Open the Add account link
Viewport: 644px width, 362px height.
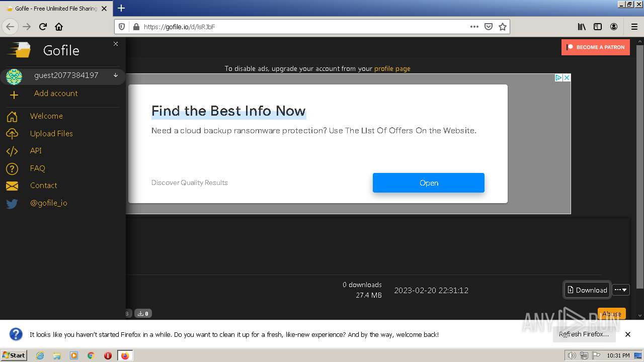56,94
